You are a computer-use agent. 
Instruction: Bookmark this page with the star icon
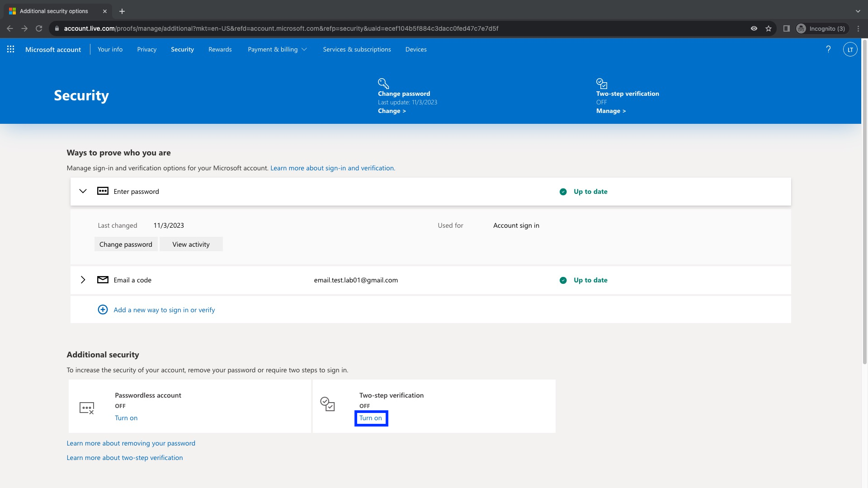point(769,28)
